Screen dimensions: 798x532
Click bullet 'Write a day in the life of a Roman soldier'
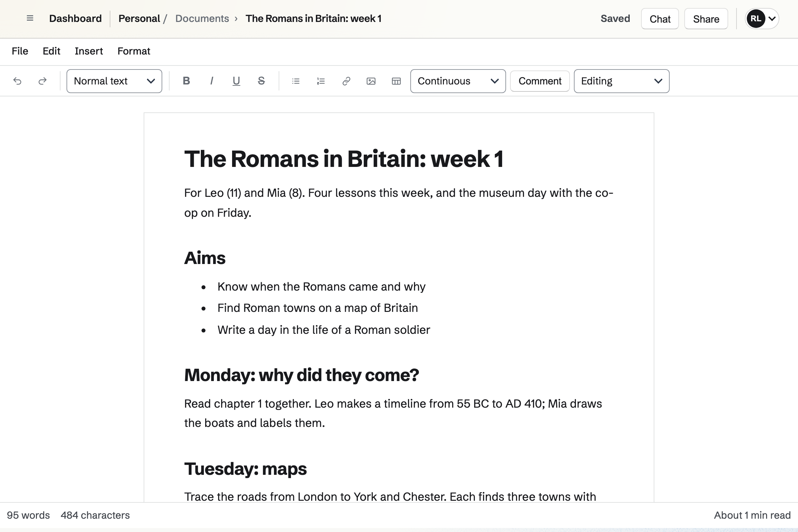tap(324, 330)
